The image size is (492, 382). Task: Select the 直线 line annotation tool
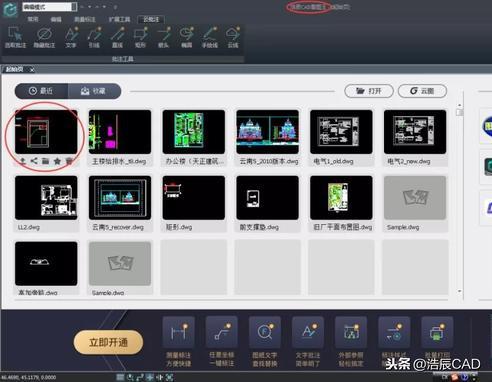[117, 37]
